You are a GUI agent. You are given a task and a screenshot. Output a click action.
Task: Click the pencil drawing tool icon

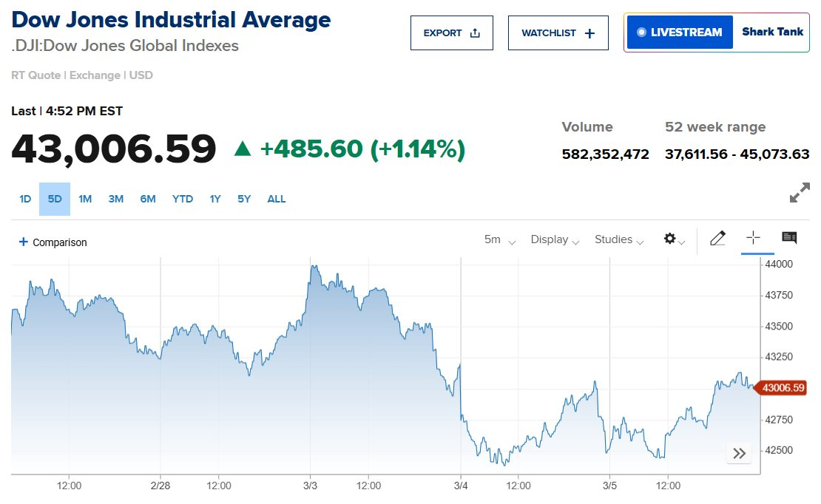tap(717, 239)
